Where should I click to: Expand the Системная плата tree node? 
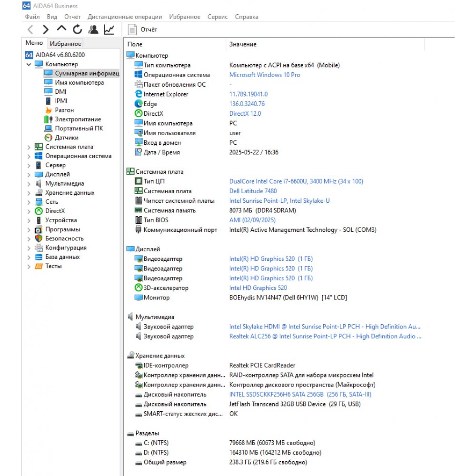coord(29,147)
